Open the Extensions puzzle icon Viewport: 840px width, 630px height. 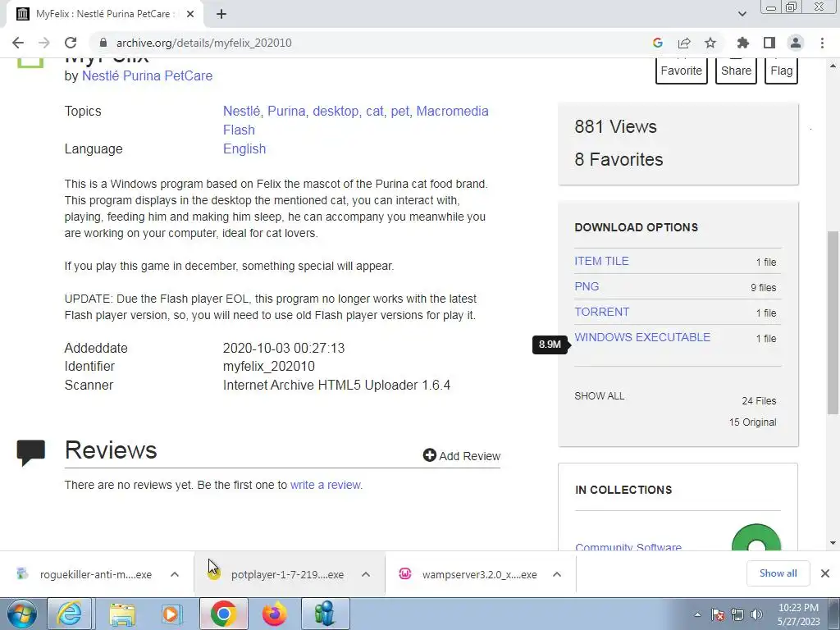pyautogui.click(x=743, y=43)
